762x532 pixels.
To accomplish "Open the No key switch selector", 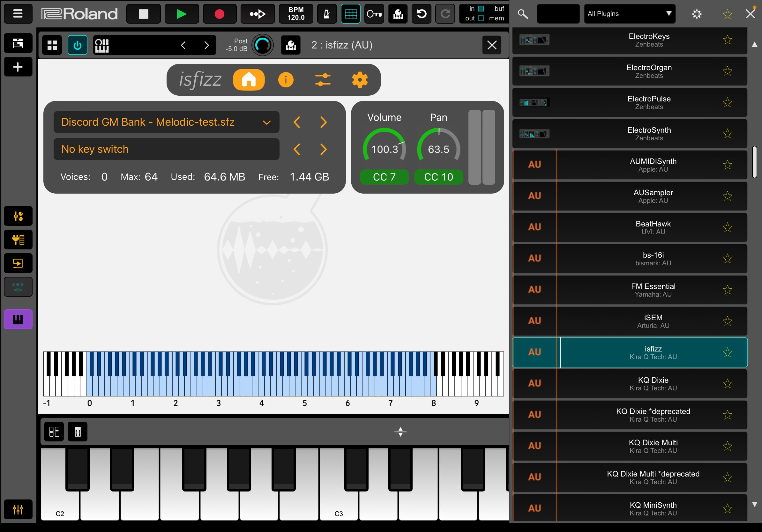I will 166,149.
